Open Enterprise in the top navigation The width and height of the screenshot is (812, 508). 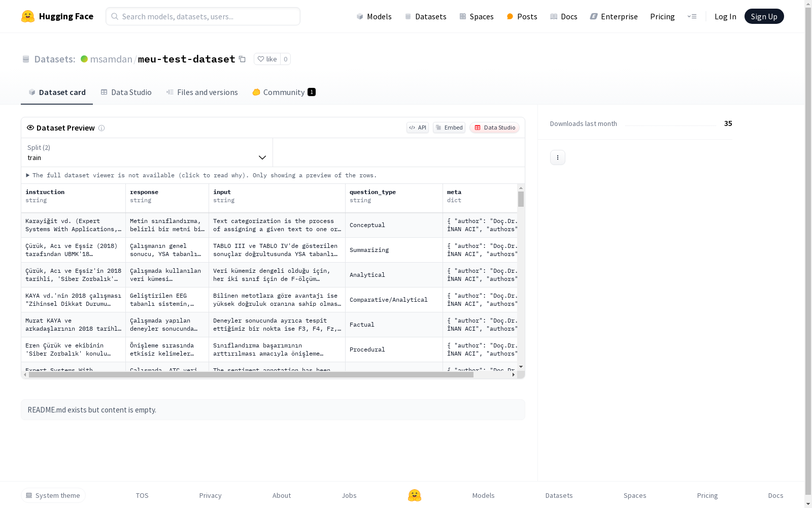(614, 16)
